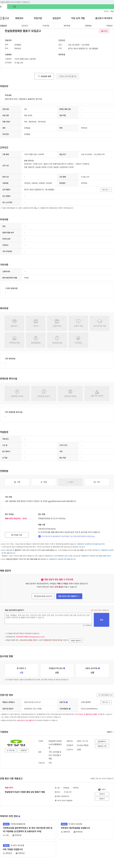Viewport: 114px width, 868px height.
Task: Switch to the 전형방법 section tab
Action: 88,26
